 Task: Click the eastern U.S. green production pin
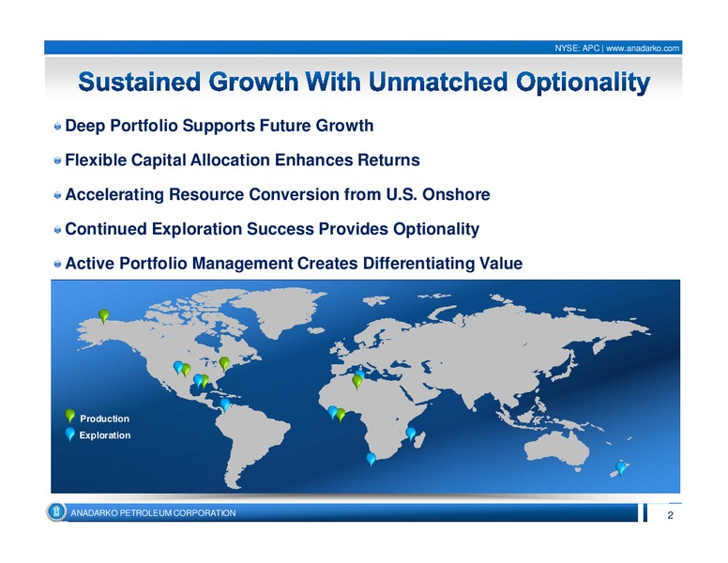coord(224,363)
